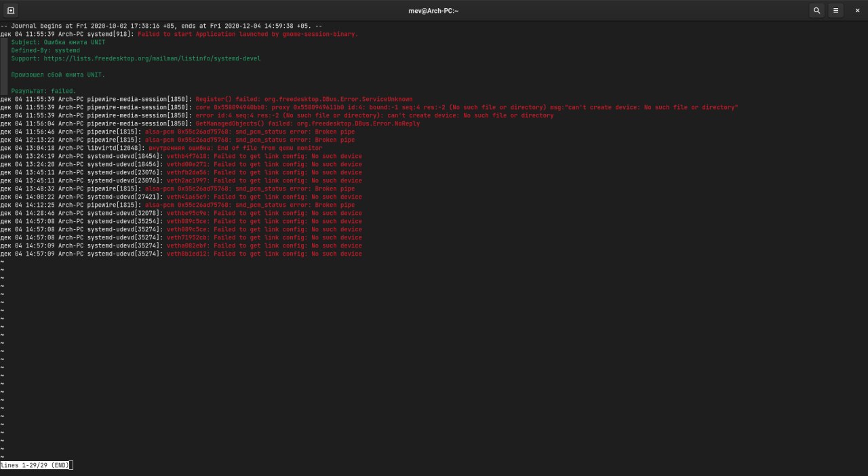Click the last log entry, veth8b1ed12
The height and width of the screenshot is (476, 868).
[x=264, y=254]
